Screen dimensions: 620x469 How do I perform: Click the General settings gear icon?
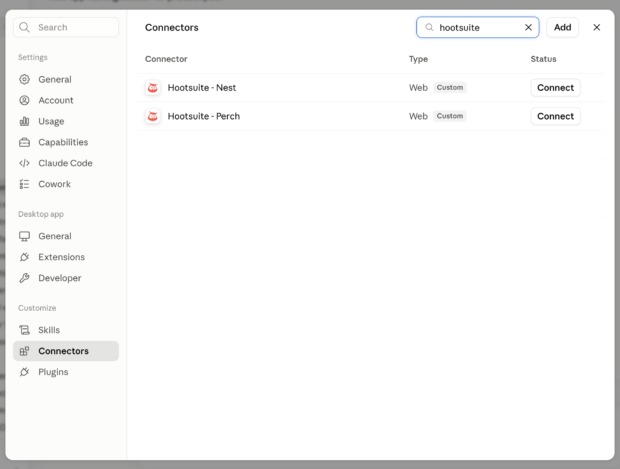tap(25, 79)
